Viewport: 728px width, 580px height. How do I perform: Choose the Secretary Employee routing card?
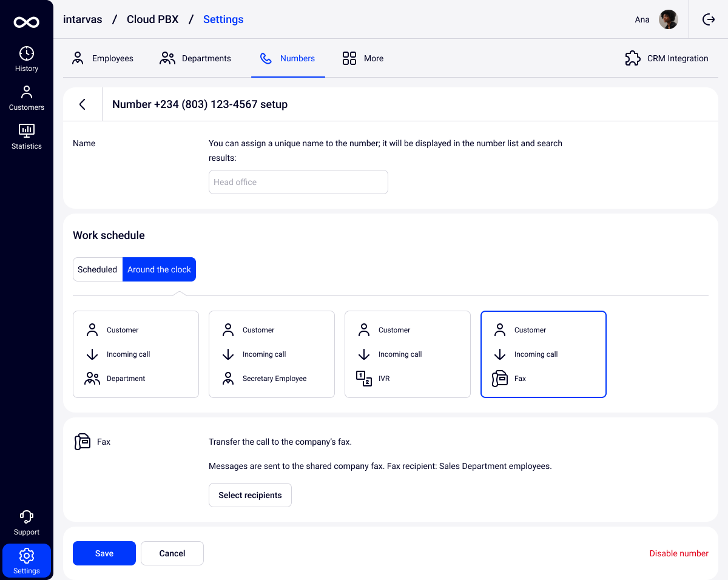(272, 354)
